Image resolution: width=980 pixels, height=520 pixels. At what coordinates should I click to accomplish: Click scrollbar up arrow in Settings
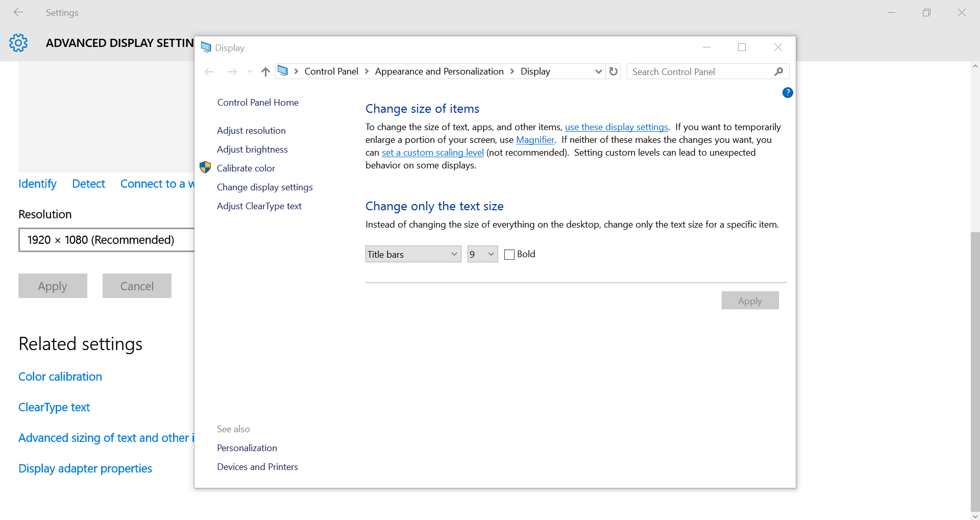coord(975,66)
